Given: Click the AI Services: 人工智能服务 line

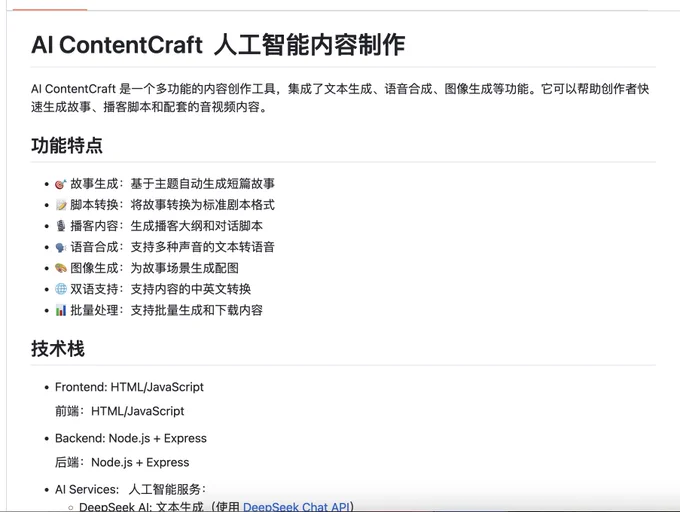Looking at the screenshot, I should coord(130,489).
